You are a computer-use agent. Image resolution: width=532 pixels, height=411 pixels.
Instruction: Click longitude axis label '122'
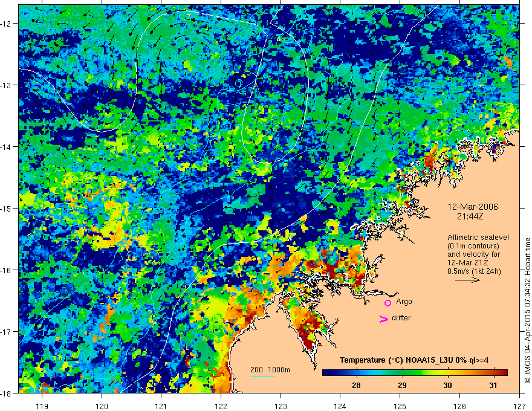pos(221,406)
